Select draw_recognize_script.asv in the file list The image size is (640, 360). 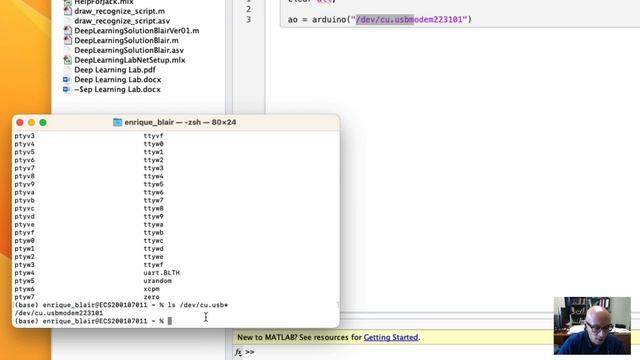pyautogui.click(x=122, y=21)
